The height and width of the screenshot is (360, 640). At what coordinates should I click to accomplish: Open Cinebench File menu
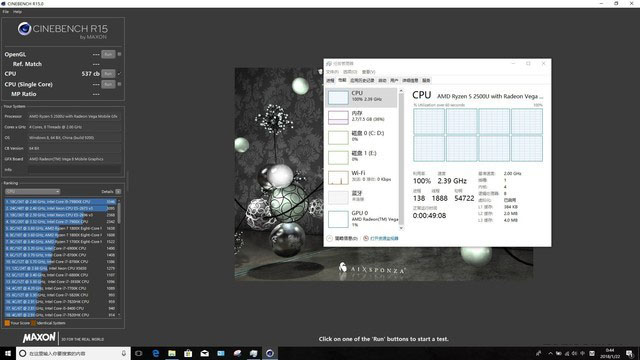(6, 12)
